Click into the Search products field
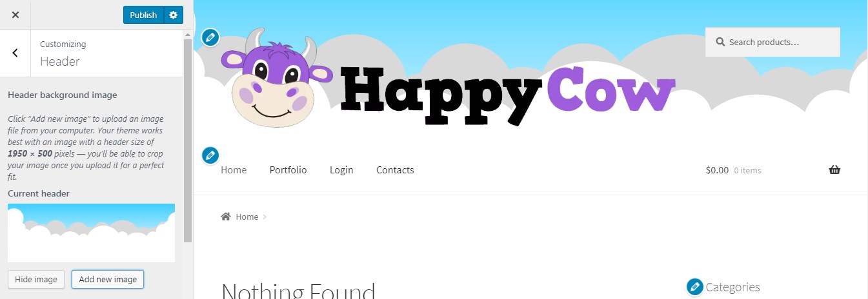The image size is (868, 299). pyautogui.click(x=772, y=42)
